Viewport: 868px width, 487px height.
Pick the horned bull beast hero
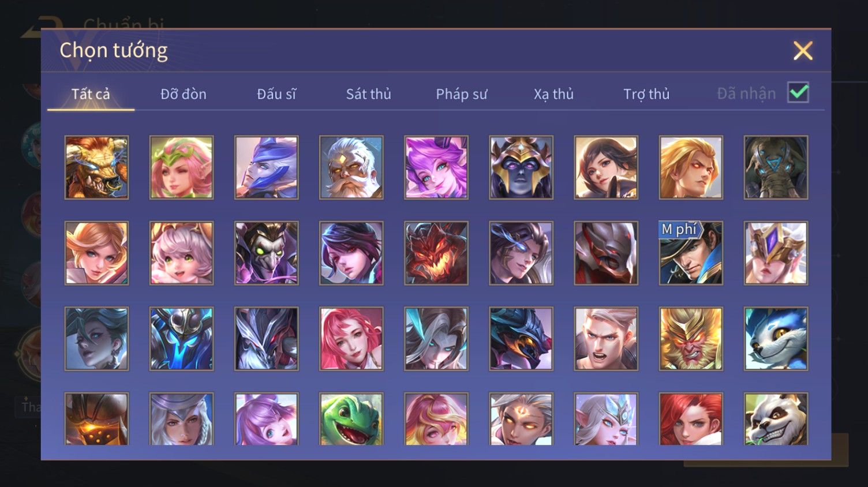[x=96, y=167]
